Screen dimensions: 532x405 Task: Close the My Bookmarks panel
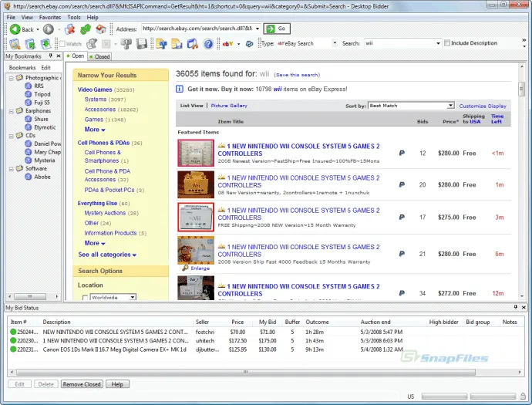[x=59, y=56]
